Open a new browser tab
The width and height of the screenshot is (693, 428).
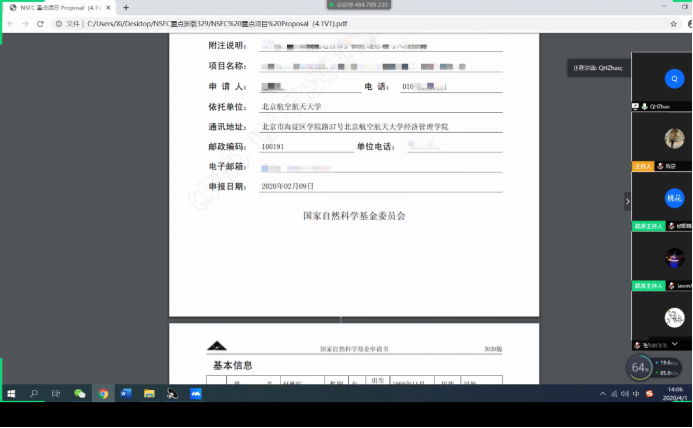126,7
